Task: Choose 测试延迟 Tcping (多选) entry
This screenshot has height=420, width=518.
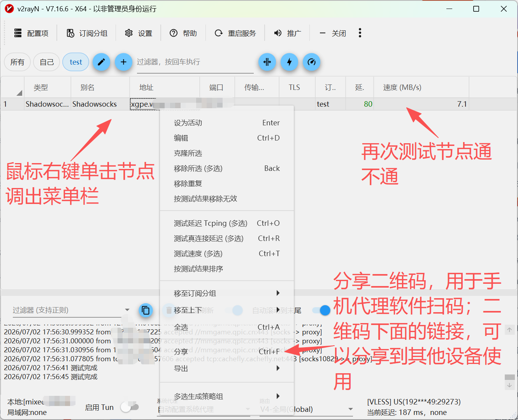Action: 227,223
